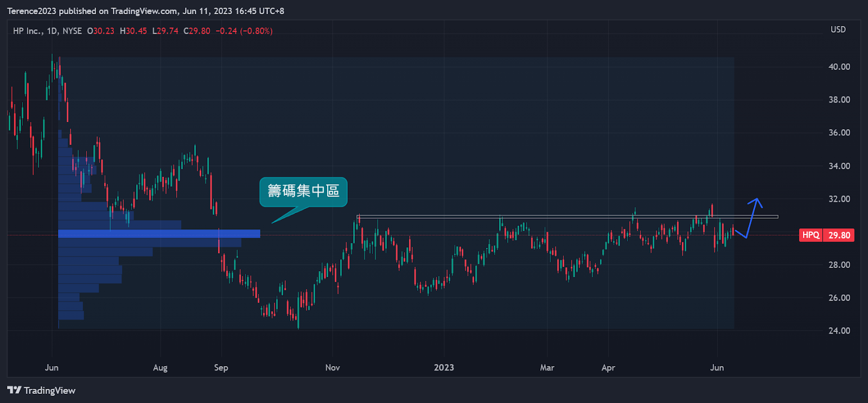Click the low value L29.74
Screen dimensions: 868x403
165,31
